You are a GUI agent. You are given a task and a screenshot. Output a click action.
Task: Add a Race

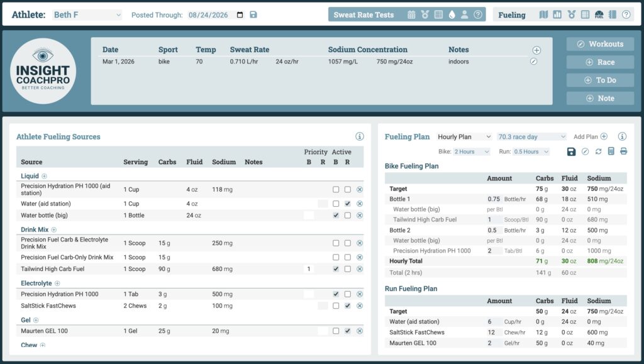coord(600,62)
